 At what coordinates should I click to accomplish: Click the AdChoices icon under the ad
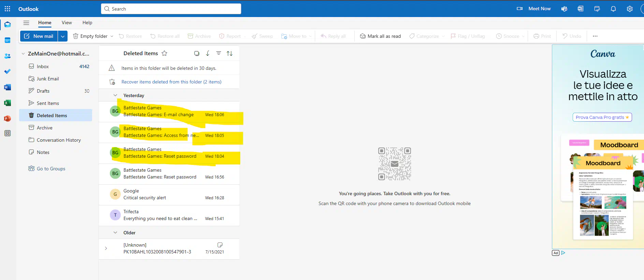563,253
